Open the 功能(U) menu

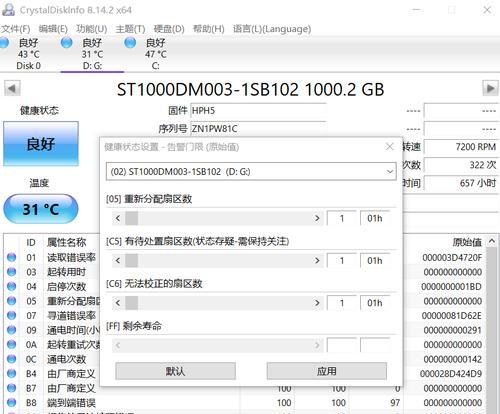click(92, 29)
